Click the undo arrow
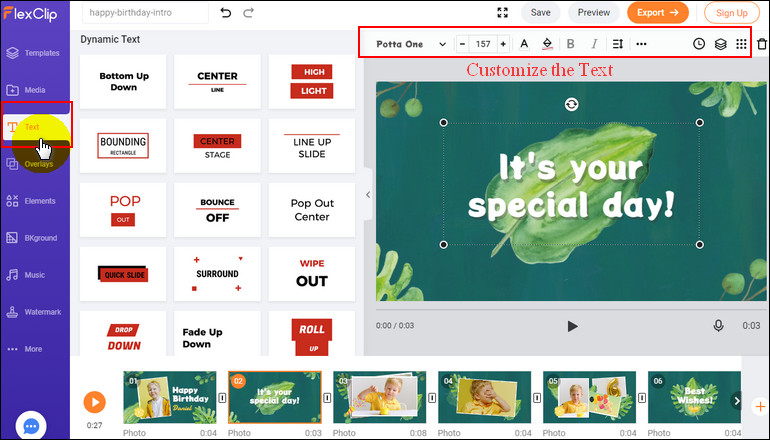 coord(225,13)
